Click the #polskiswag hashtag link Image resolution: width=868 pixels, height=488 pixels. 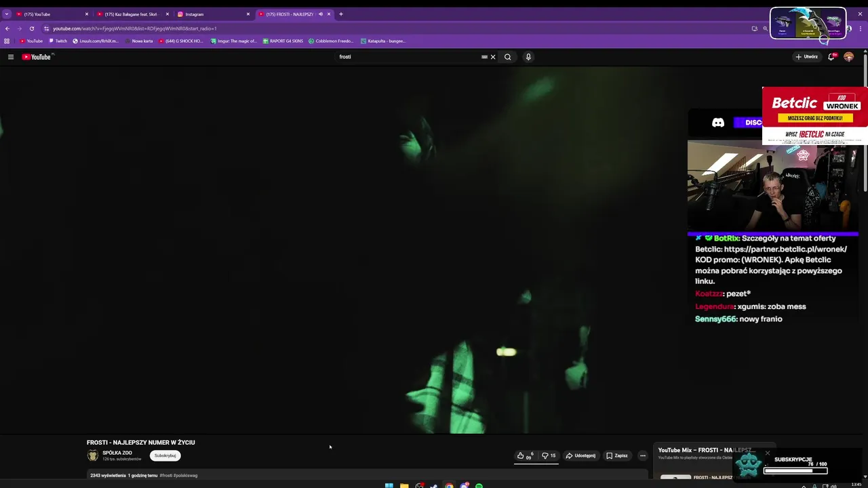click(185, 475)
